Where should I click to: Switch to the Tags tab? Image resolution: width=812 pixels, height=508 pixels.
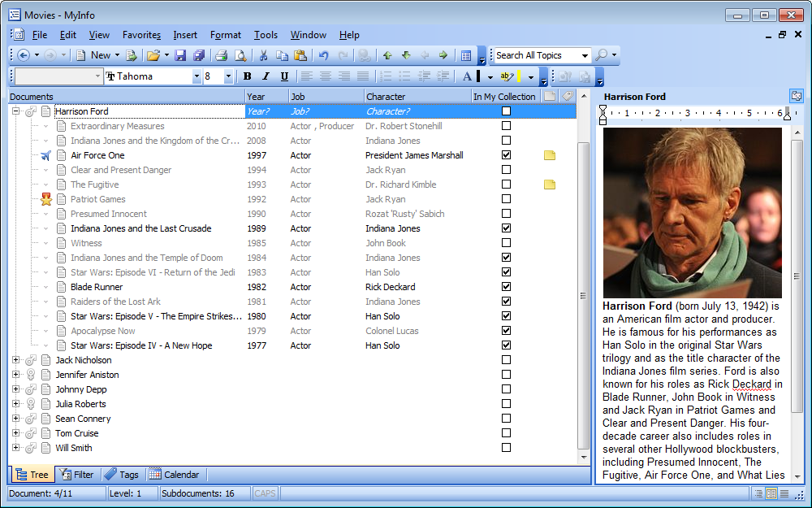click(x=122, y=475)
